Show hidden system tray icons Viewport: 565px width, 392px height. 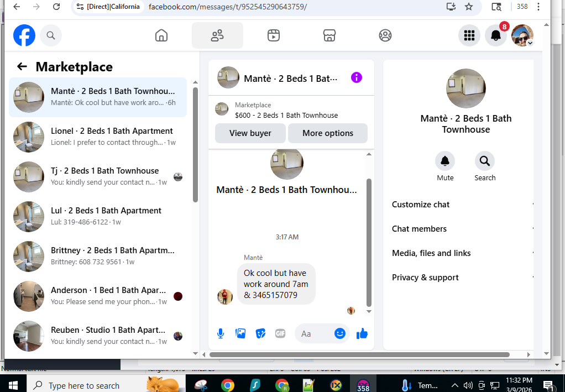pos(455,385)
